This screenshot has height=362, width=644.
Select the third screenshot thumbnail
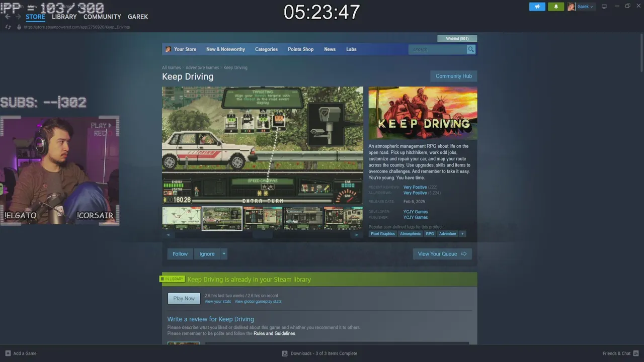coord(263,218)
